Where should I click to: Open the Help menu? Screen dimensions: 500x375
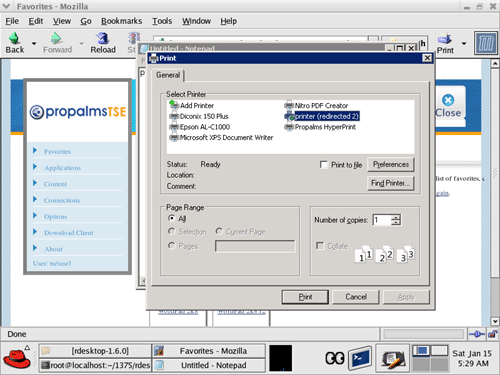click(x=228, y=21)
